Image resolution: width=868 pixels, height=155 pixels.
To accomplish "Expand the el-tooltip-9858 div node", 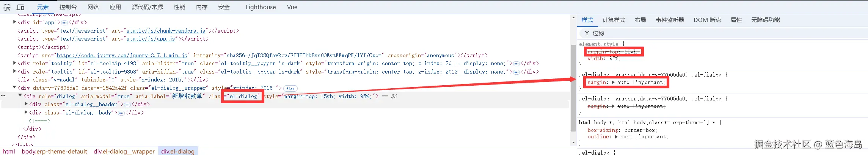I will click(14, 72).
